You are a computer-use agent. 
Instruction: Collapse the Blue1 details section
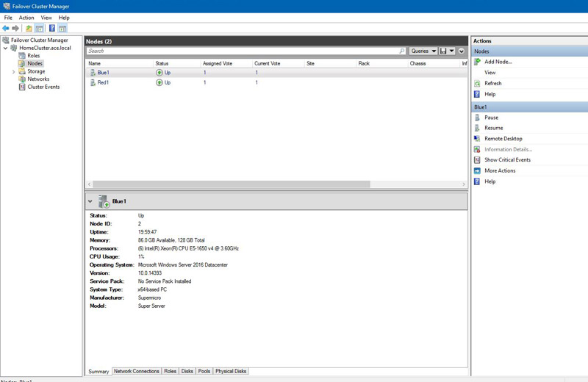tap(90, 201)
